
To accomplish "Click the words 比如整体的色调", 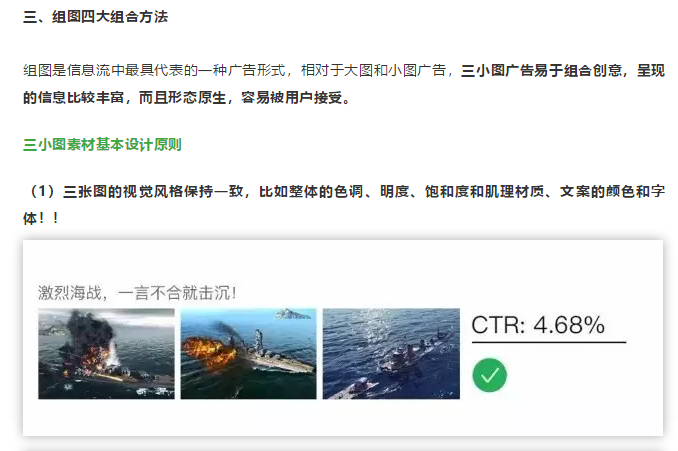I will click(310, 191).
